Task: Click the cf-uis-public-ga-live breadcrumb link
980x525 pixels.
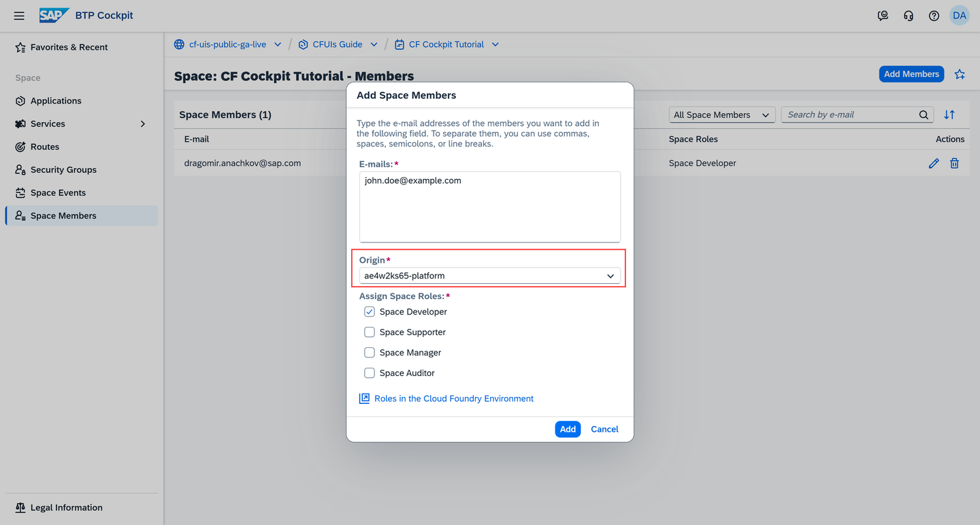Action: coord(227,44)
